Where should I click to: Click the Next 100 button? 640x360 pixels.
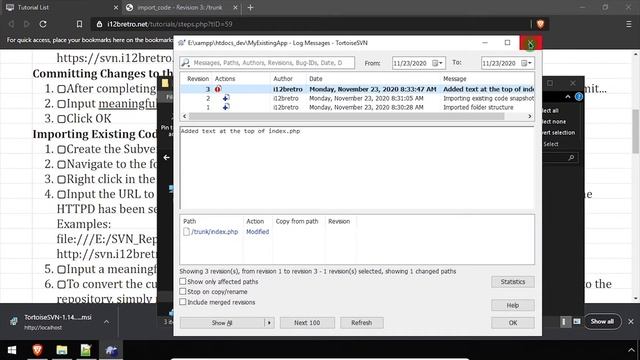[x=307, y=323]
